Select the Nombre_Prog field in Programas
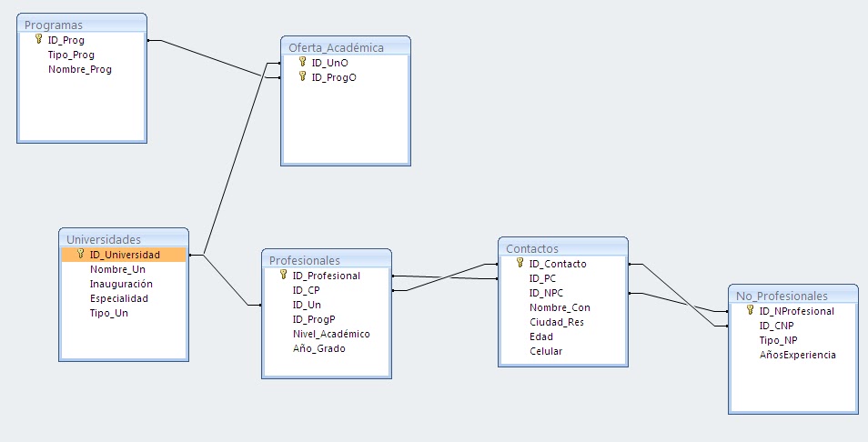The image size is (868, 442). pos(80,69)
